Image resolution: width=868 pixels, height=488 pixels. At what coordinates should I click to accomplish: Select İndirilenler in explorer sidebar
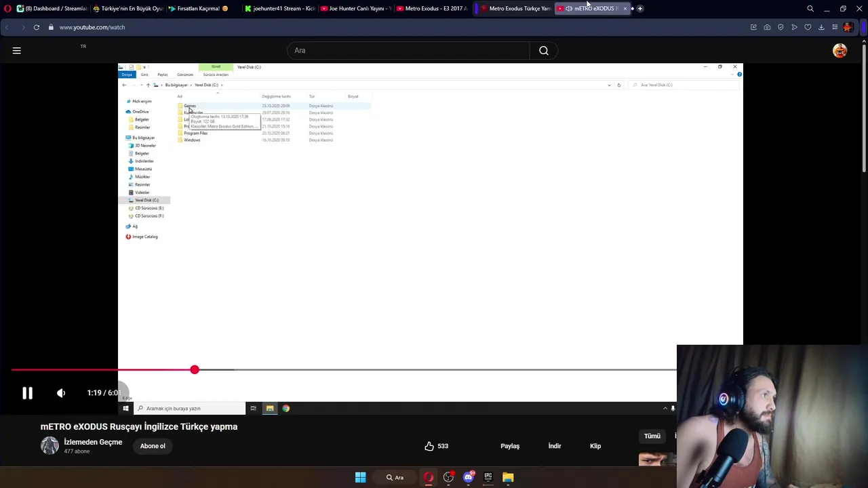pyautogui.click(x=144, y=161)
